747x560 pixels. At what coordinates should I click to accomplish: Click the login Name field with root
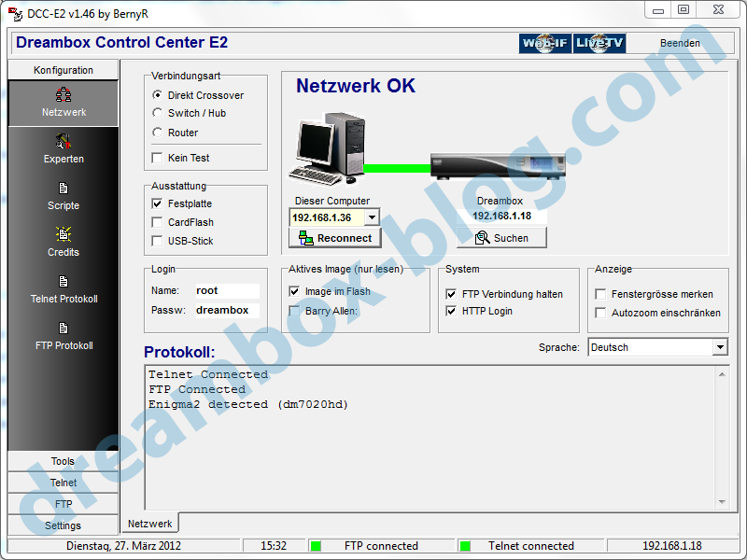pos(227,290)
